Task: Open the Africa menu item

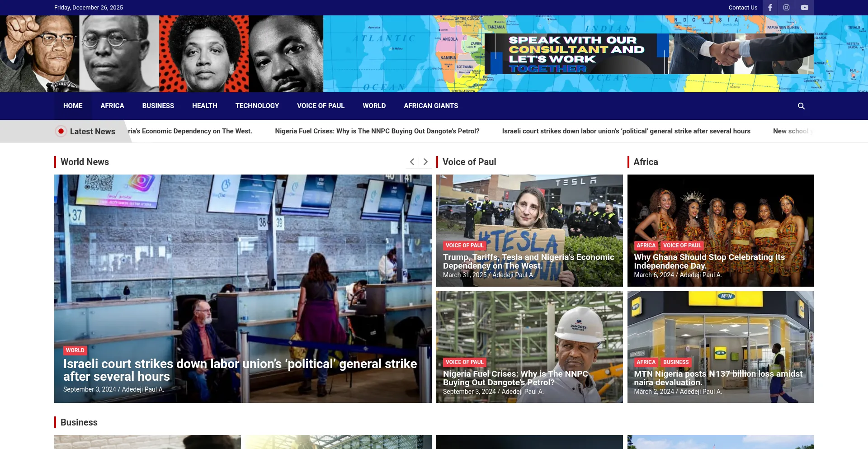Action: [x=112, y=106]
